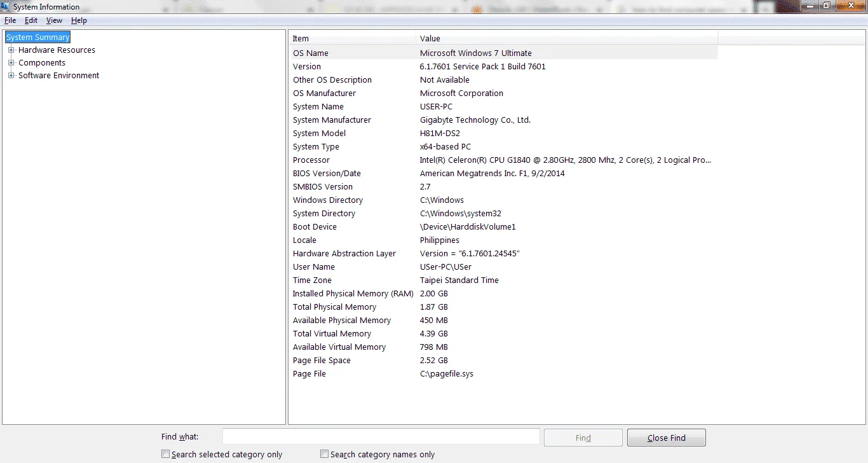Click the Other OS Description row

[x=504, y=80]
